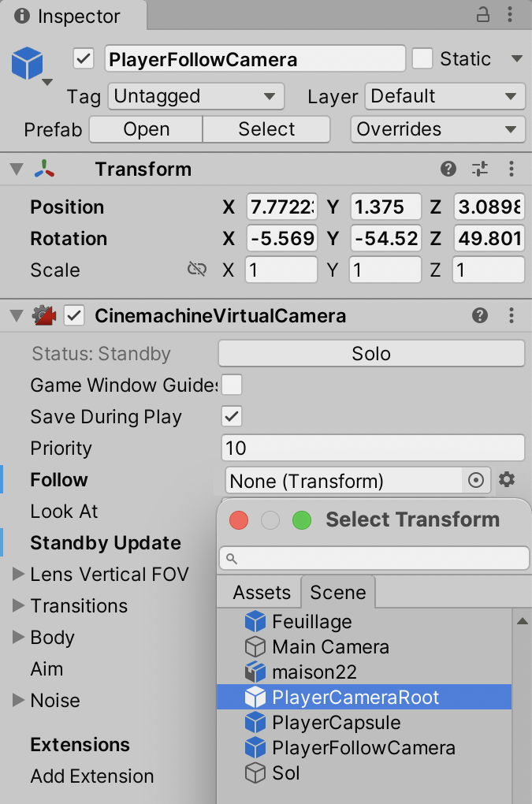Toggle Scale constrained proportions link icon
Screen dimensions: 532x804
[196, 270]
